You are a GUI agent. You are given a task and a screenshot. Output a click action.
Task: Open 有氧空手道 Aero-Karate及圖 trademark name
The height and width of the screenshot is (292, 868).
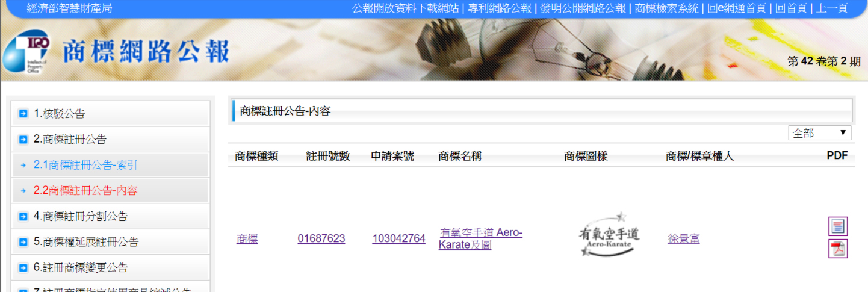coord(481,239)
